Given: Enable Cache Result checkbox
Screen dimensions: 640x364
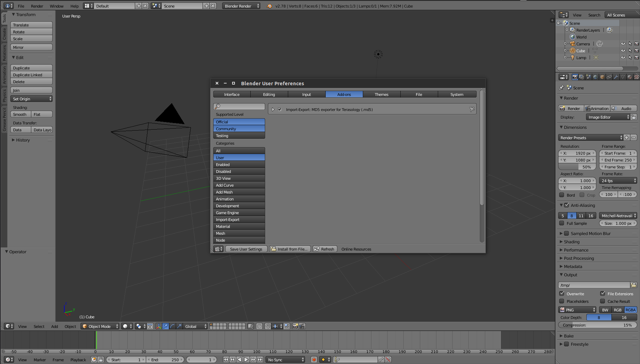Looking at the screenshot, I should pos(603,301).
